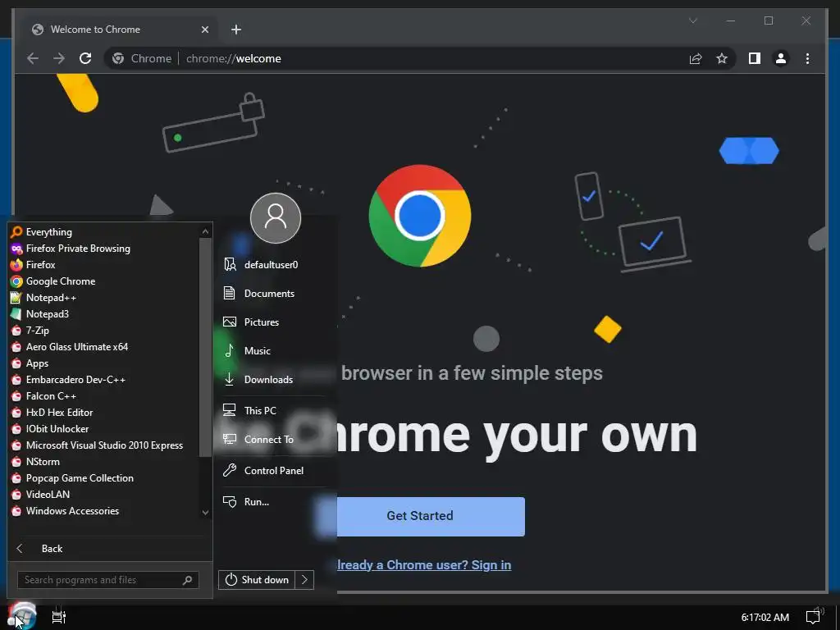Click the taskbar clock 6:17:02 AM
The image size is (840, 630).
click(765, 618)
